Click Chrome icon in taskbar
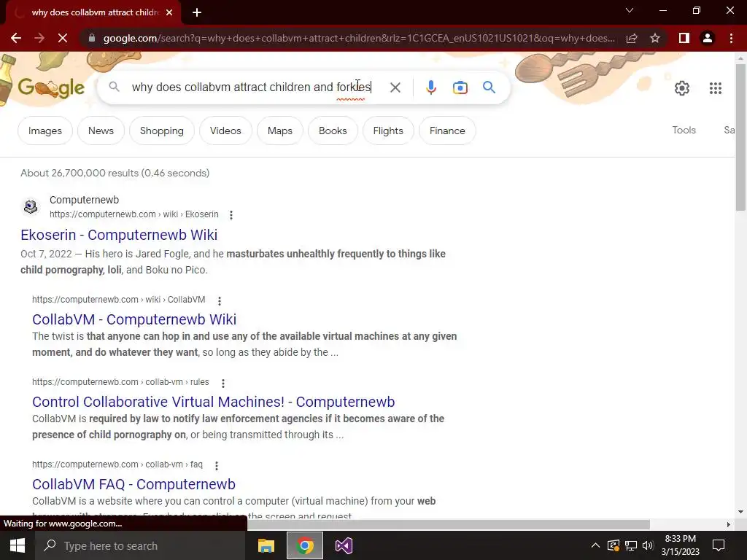This screenshot has width=747, height=560. (x=305, y=545)
